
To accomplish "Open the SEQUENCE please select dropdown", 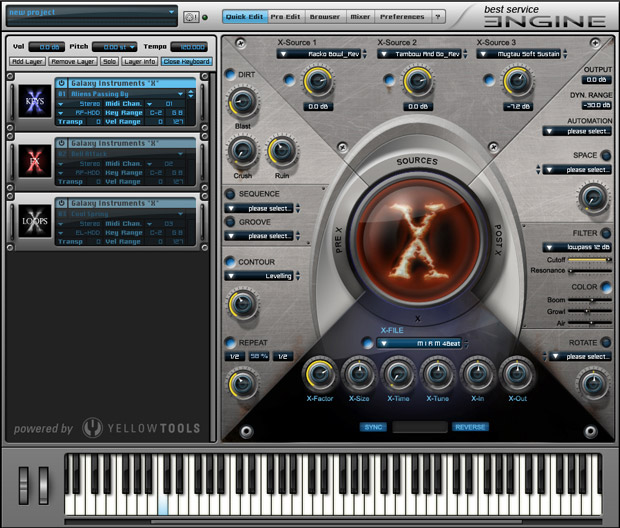I will tap(259, 208).
